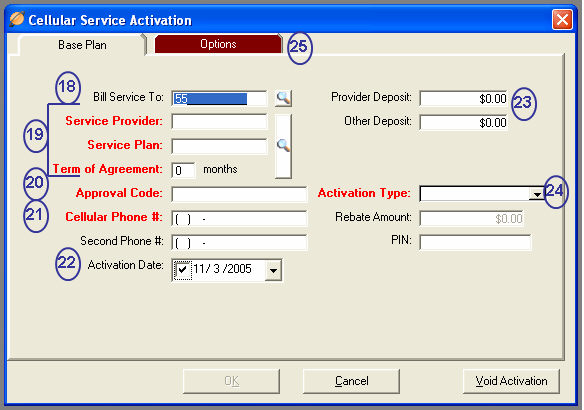Click the Provider Deposit amount field

(463, 98)
